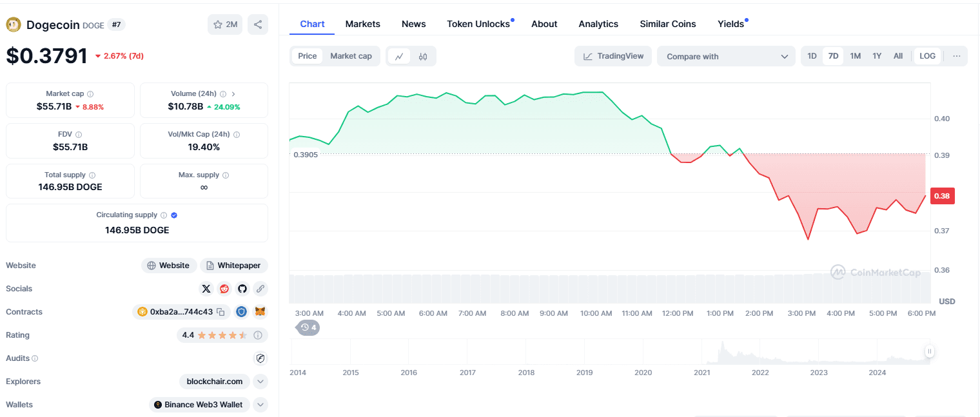Click info icon next to the star rating
980x417 pixels.
(258, 335)
